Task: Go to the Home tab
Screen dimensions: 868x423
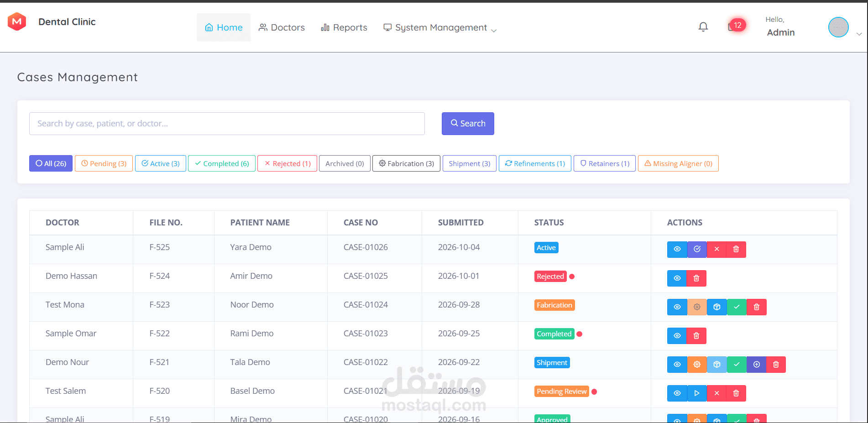Action: click(x=224, y=27)
